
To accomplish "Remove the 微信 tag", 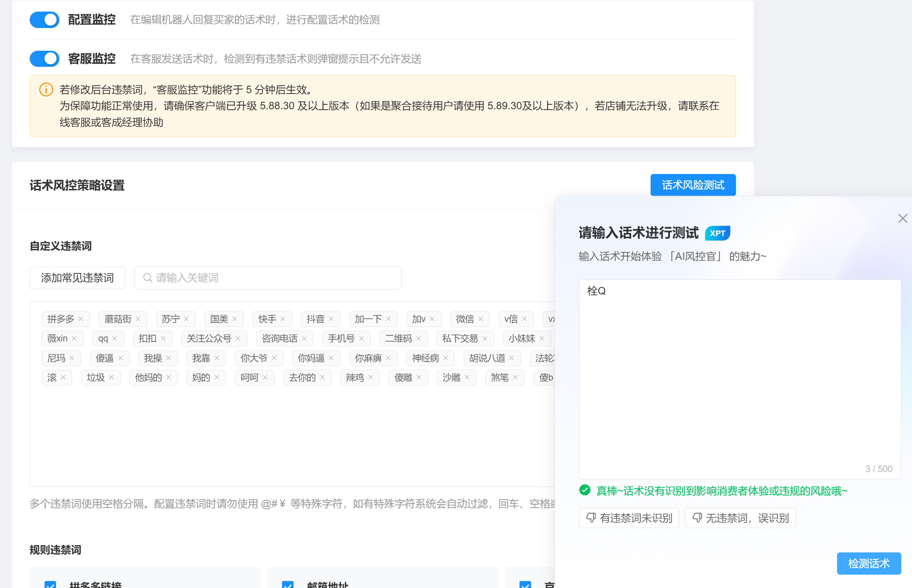I will click(481, 319).
